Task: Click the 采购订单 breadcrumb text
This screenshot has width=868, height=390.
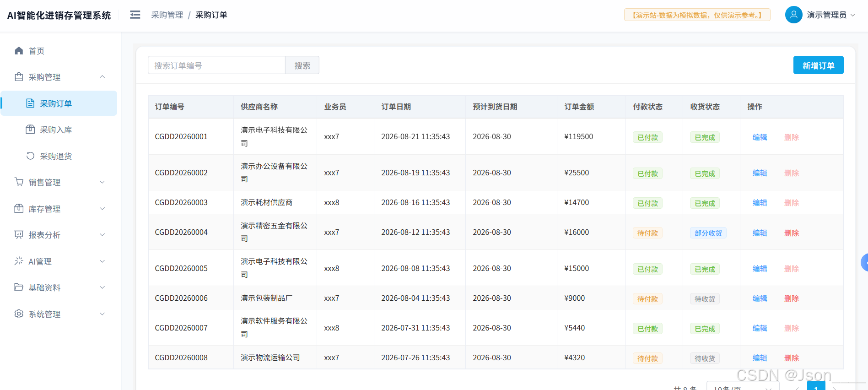Action: click(x=211, y=15)
